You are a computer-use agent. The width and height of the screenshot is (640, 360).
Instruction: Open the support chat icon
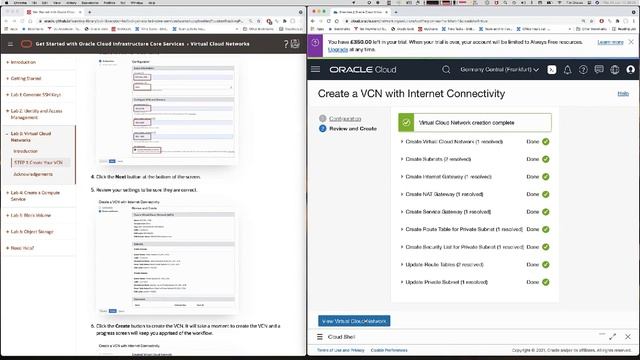(599, 70)
